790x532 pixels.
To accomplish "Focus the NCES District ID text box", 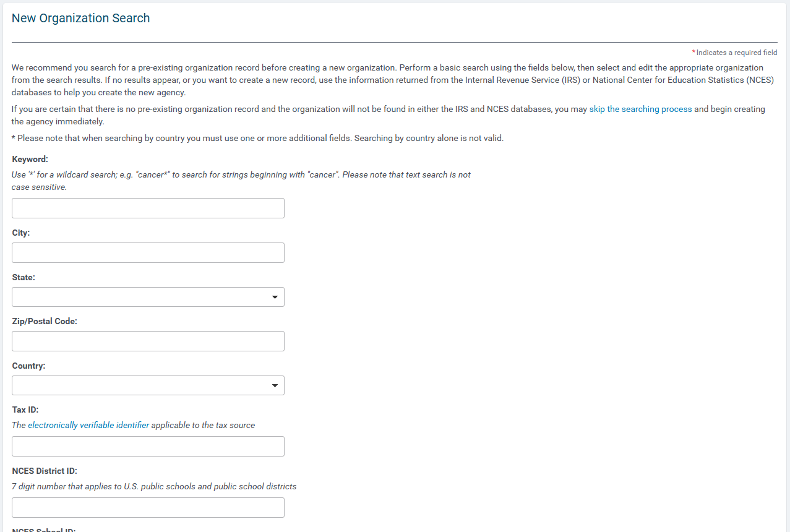I will pos(148,508).
